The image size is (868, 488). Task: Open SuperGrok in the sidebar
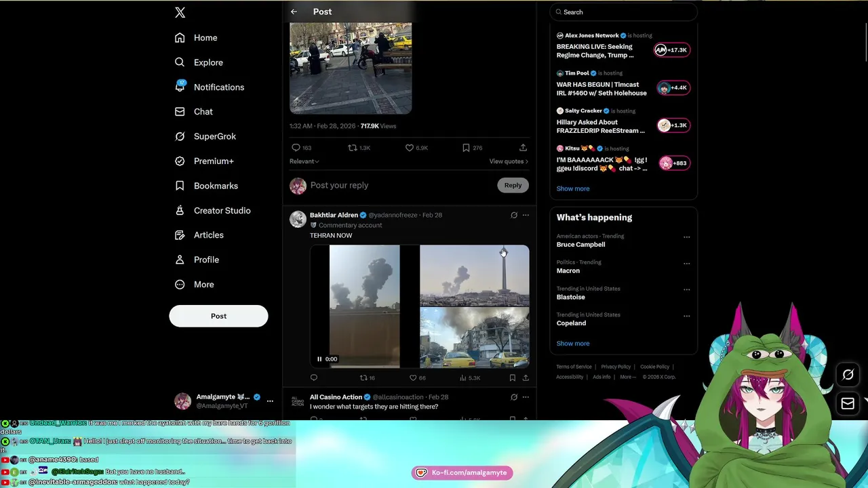coord(205,136)
